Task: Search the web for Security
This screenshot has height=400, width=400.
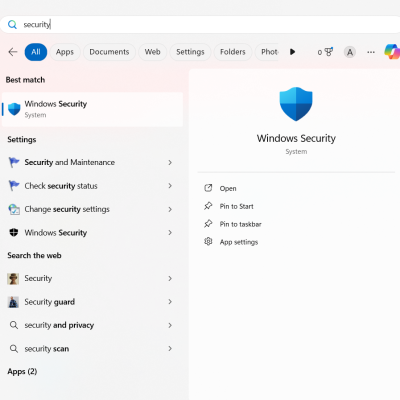Action: coord(92,278)
